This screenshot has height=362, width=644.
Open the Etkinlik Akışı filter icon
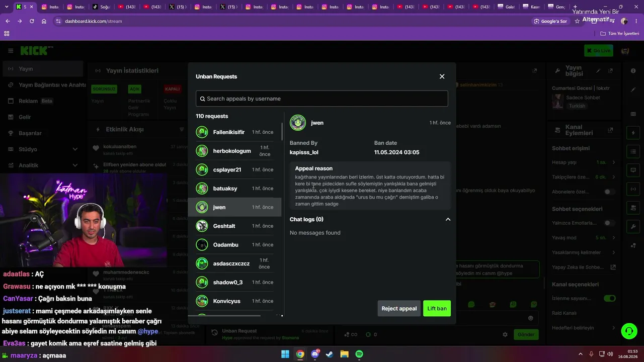tap(182, 129)
